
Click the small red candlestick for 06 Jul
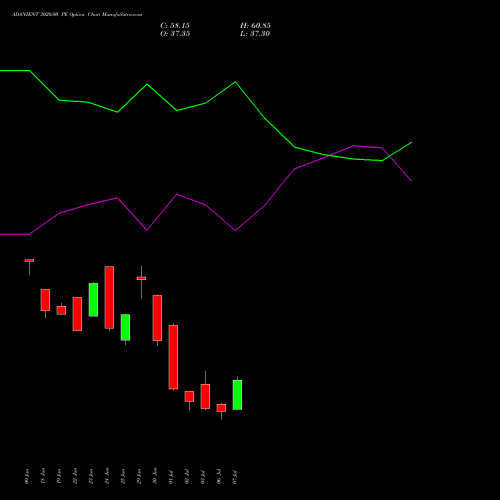point(221,408)
